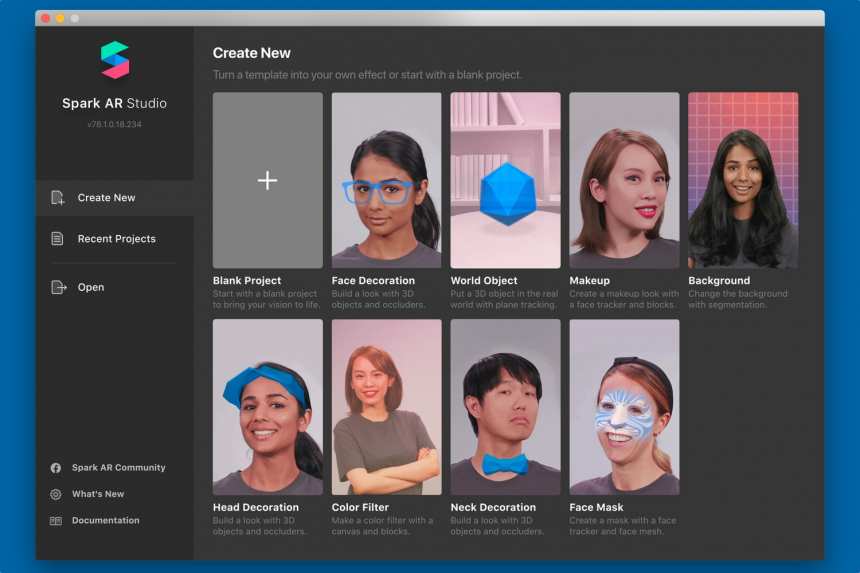Click the Open file arrow icon
860x573 pixels.
point(57,287)
